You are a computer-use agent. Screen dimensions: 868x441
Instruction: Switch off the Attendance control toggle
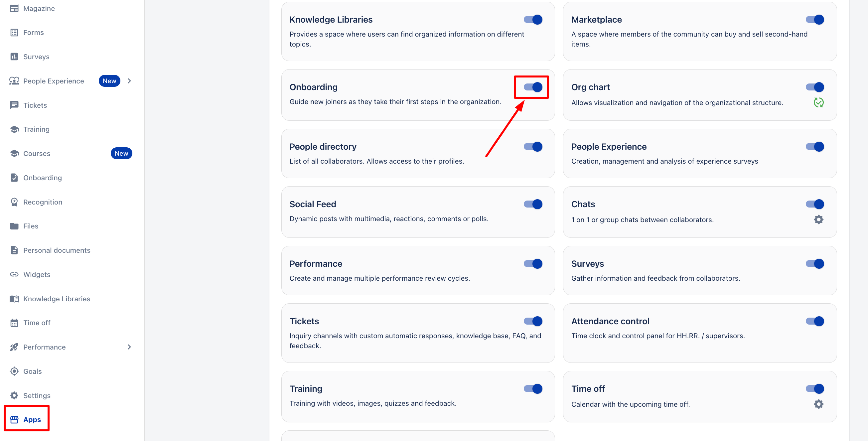[814, 321]
